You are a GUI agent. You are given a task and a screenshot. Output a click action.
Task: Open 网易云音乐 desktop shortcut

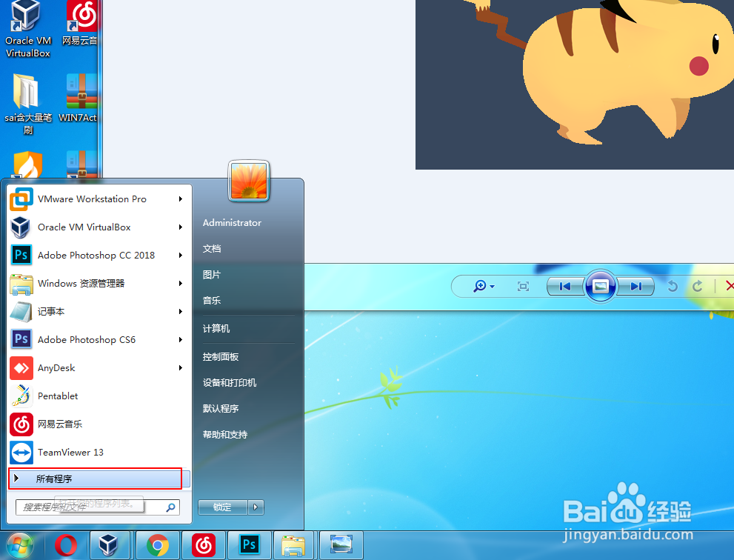[80, 24]
